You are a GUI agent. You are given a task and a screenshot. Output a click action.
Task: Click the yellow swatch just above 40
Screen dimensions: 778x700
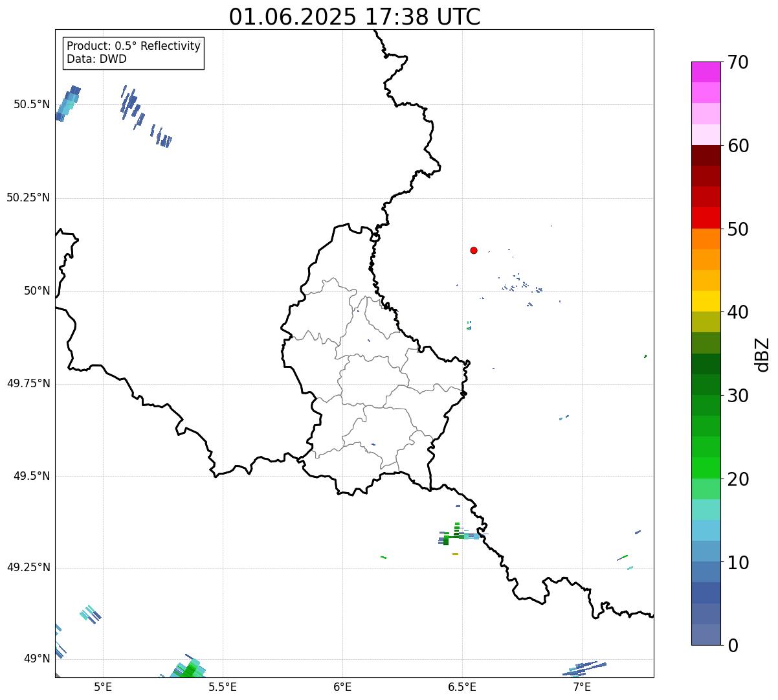706,301
